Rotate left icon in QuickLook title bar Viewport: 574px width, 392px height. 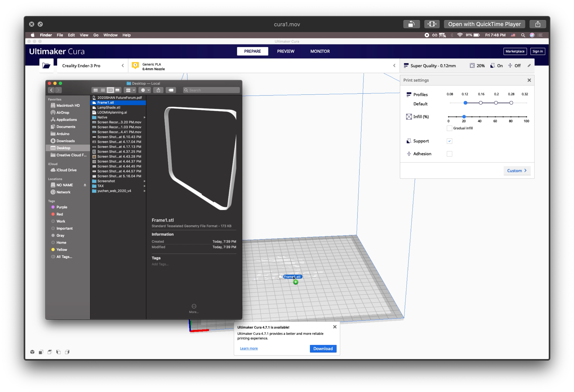[x=411, y=24]
